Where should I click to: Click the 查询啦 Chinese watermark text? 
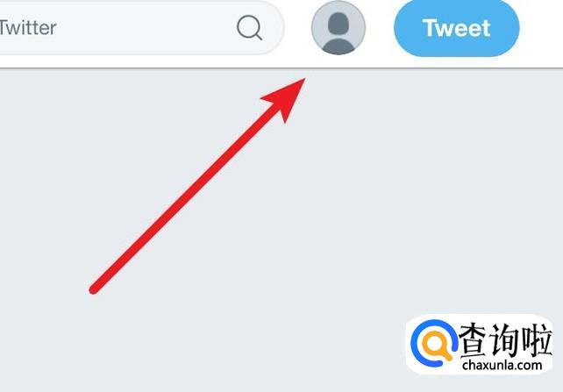pos(505,339)
